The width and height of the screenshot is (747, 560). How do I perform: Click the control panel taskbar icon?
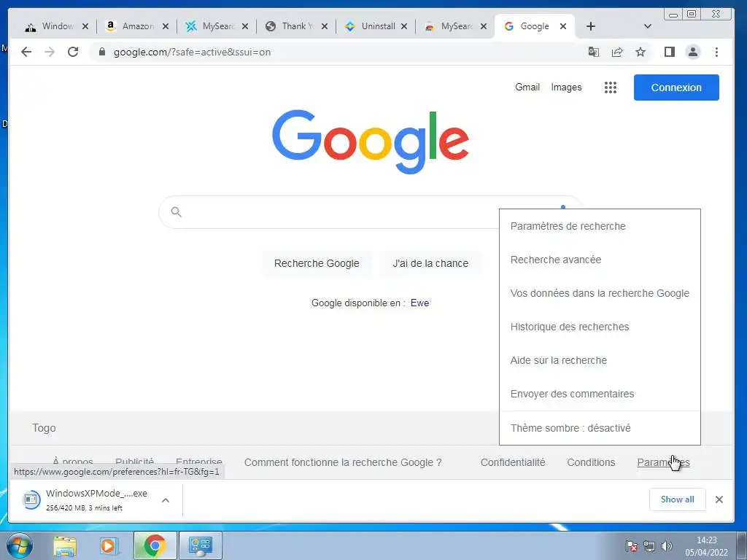(200, 545)
